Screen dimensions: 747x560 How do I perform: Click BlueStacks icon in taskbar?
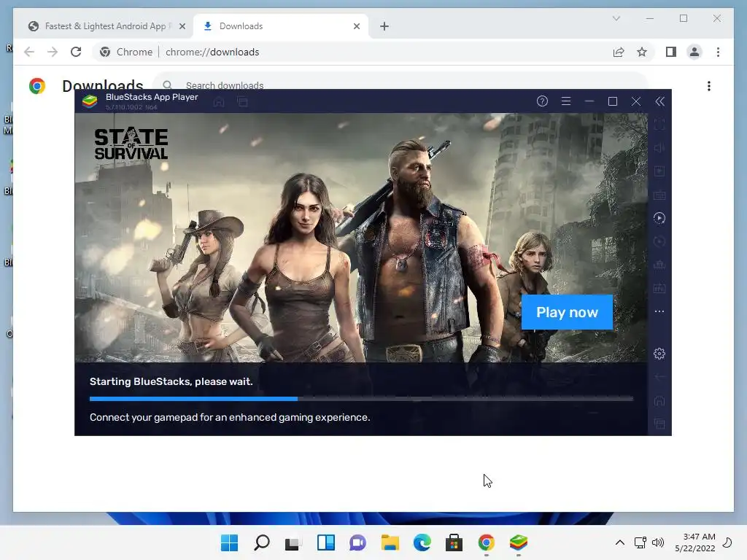pyautogui.click(x=519, y=542)
